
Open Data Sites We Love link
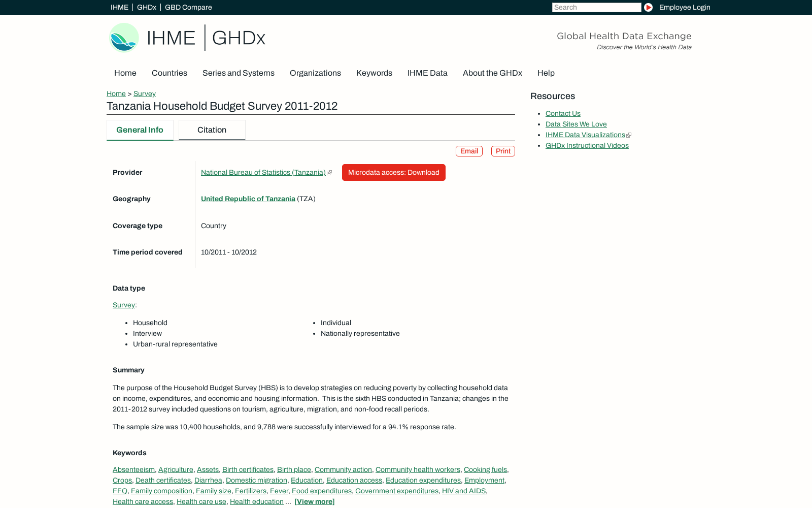[576, 124]
